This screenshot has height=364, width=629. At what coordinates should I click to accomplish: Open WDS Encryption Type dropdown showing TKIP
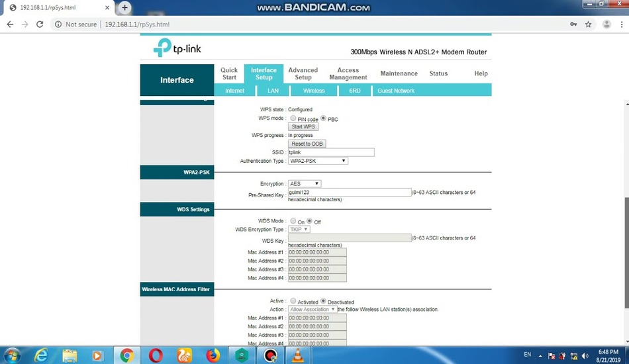(299, 229)
